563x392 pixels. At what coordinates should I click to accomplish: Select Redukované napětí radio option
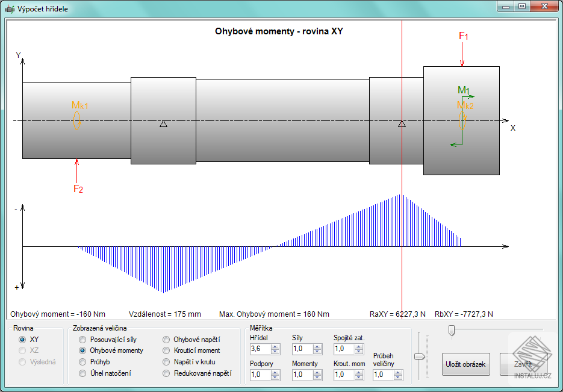(167, 373)
